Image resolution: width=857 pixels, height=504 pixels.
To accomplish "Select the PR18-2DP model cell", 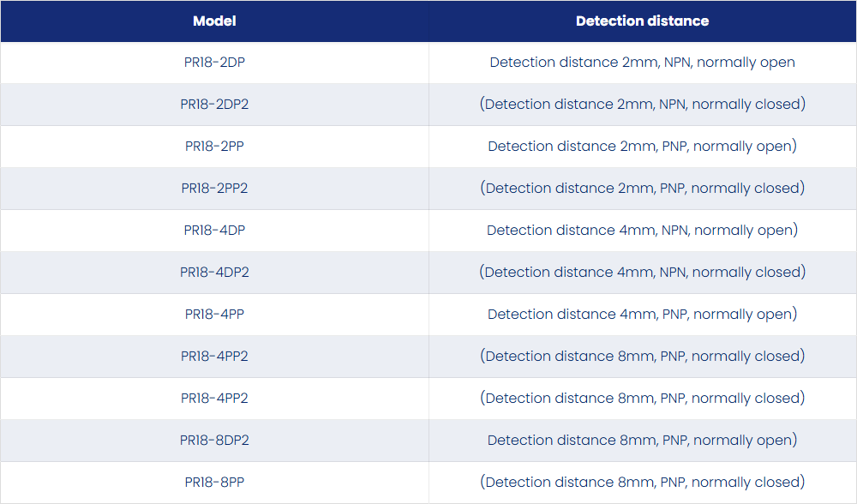I will click(214, 63).
